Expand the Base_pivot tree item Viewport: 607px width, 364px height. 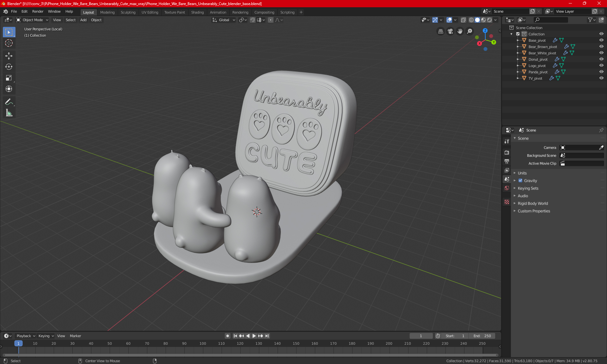tap(518, 40)
